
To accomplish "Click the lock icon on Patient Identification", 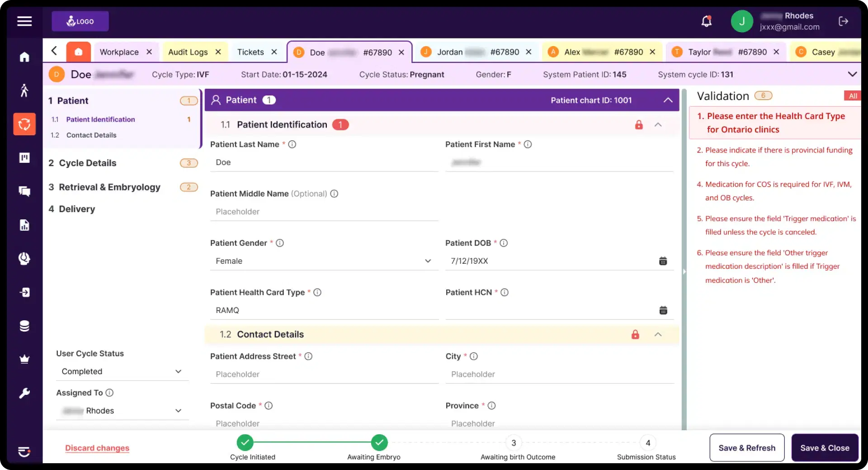I will tap(639, 125).
